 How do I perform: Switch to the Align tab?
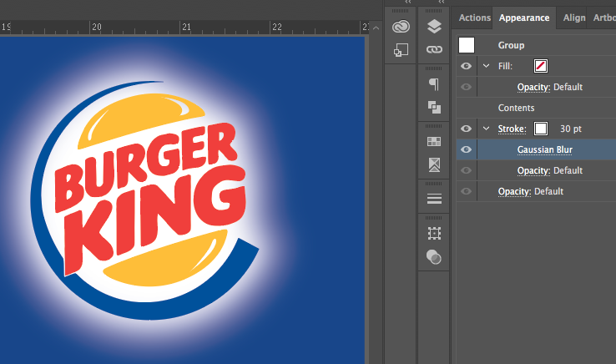pyautogui.click(x=574, y=18)
